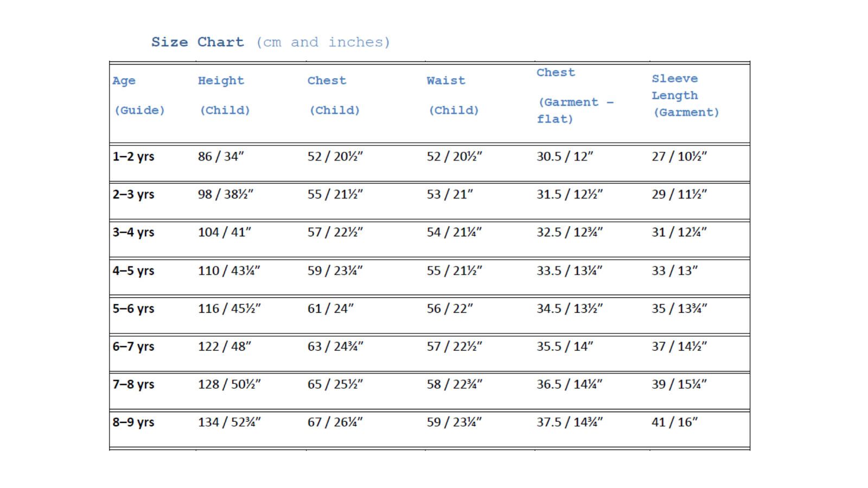Click the Chest (Garment – flat) header
This screenshot has height=488, width=868.
[x=575, y=95]
